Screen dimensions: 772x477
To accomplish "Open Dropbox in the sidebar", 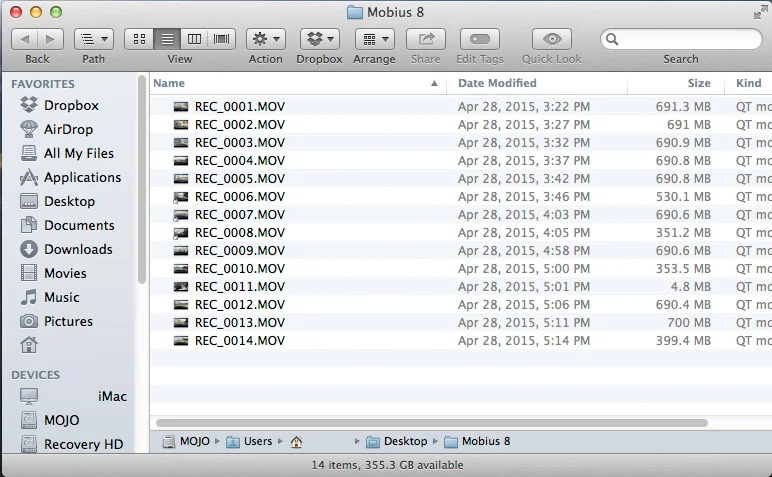I will coord(69,105).
